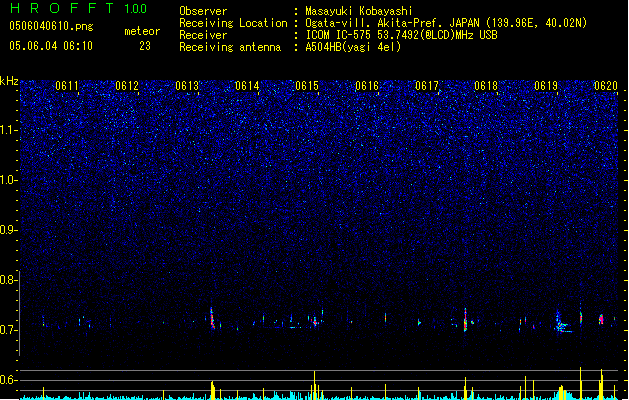Image resolution: width=629 pixels, height=400 pixels.
Task: Click the 0613 time marker
Action: [187, 86]
